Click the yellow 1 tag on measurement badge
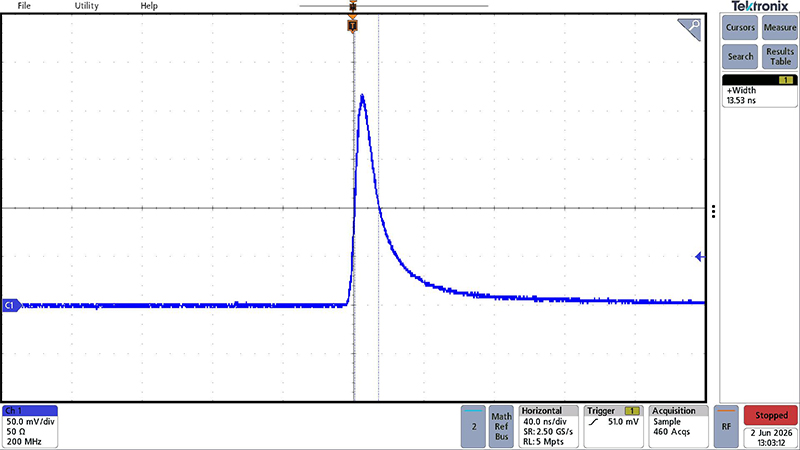800x450 pixels. pyautogui.click(x=785, y=80)
